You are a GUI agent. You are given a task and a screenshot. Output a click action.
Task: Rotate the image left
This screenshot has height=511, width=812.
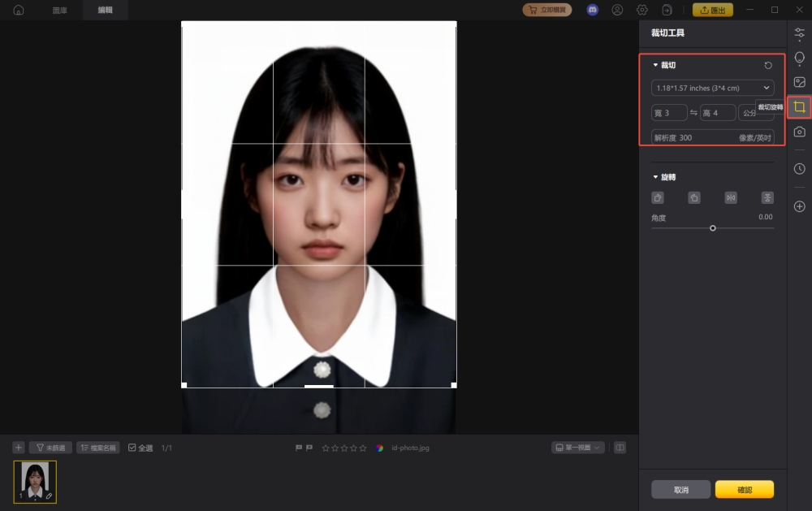pyautogui.click(x=658, y=197)
